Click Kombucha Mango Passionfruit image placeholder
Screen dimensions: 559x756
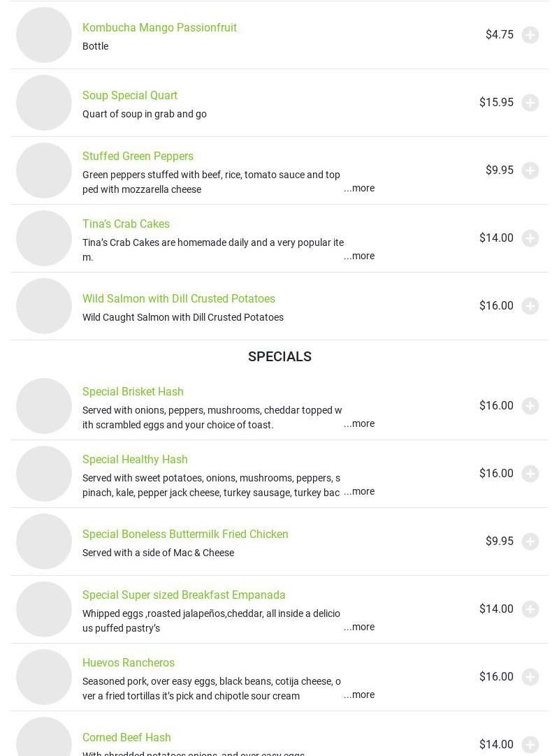(x=44, y=35)
